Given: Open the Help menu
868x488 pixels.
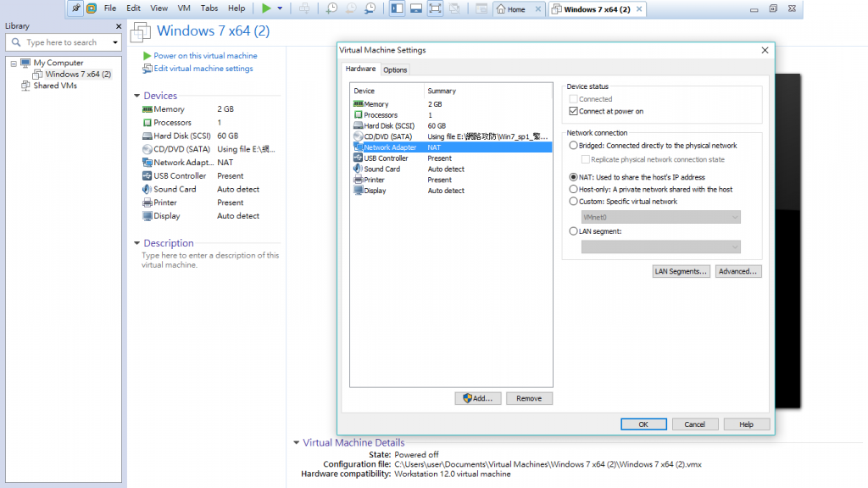Looking at the screenshot, I should 236,8.
